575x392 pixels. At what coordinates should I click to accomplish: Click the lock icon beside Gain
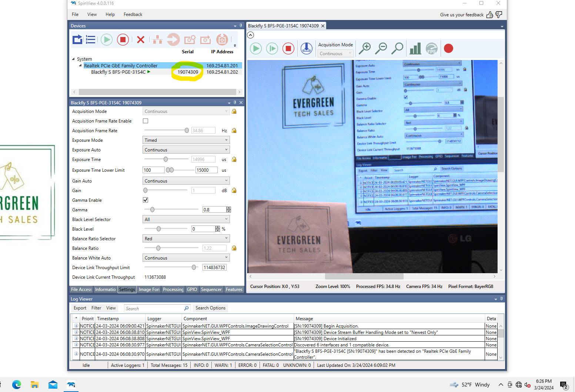pyautogui.click(x=234, y=190)
